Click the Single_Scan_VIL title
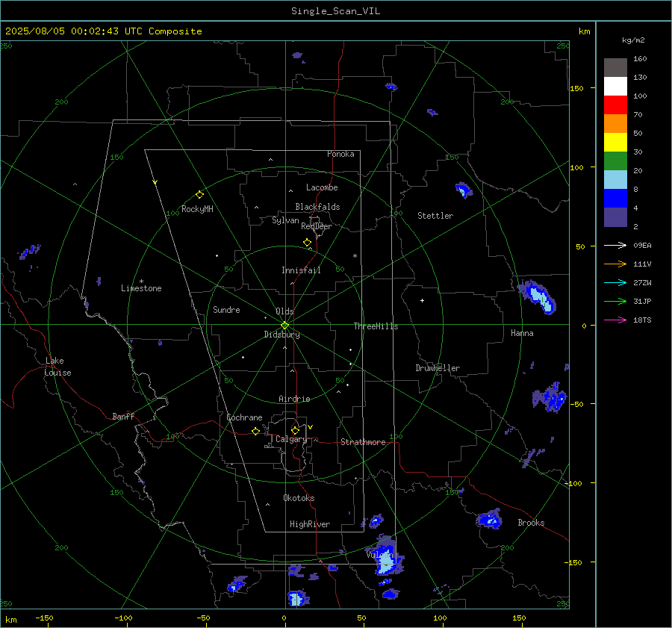The image size is (672, 628). coord(335,11)
